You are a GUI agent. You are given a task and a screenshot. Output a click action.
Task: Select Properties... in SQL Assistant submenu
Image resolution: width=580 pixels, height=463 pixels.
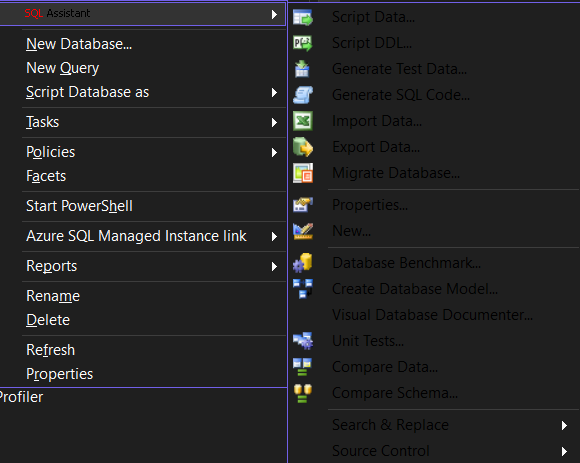coord(370,205)
